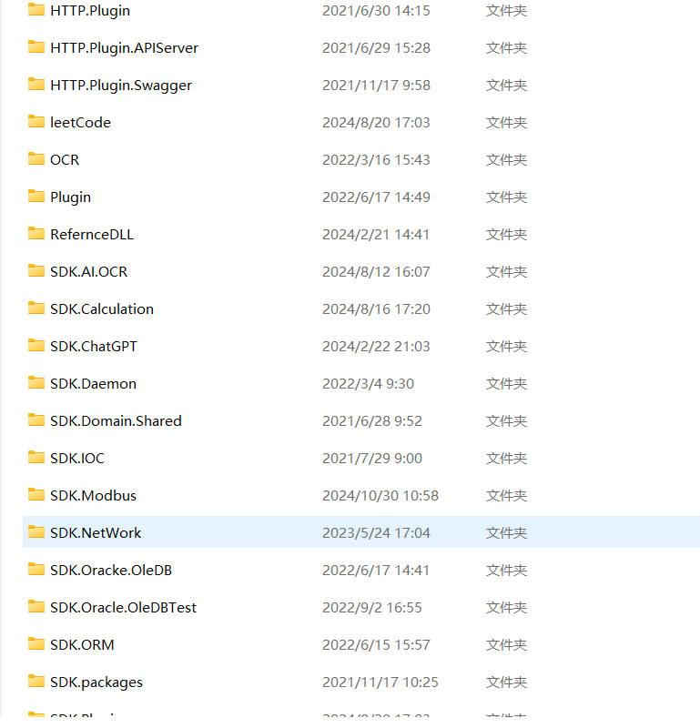Click the SDK.Daemon folder icon
This screenshot has height=728, width=700.
pos(36,382)
